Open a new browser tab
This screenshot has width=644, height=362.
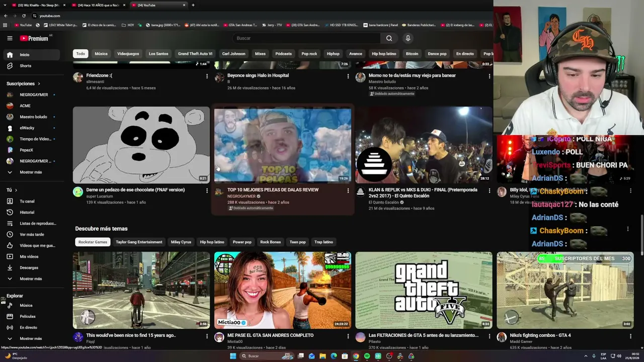point(193,5)
